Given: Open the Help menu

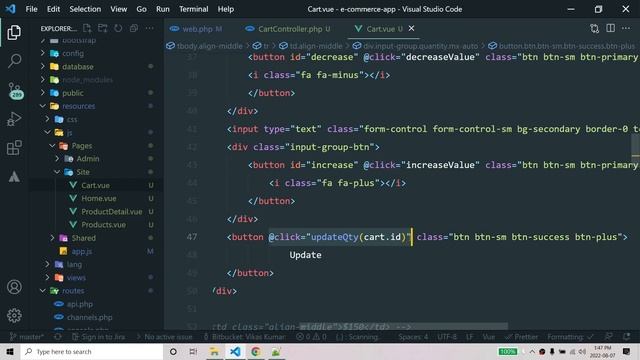Looking at the screenshot, I should (x=226, y=9).
